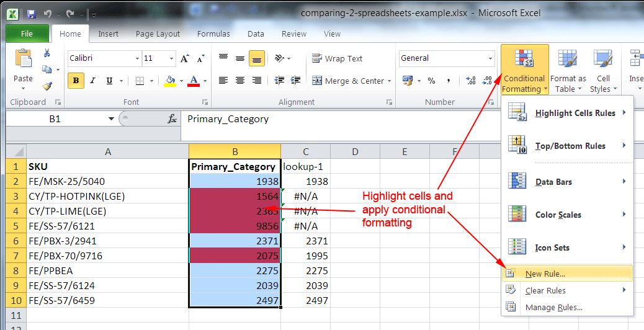The image size is (644, 330).
Task: Click the Increase Font Size icon
Action: [x=184, y=59]
